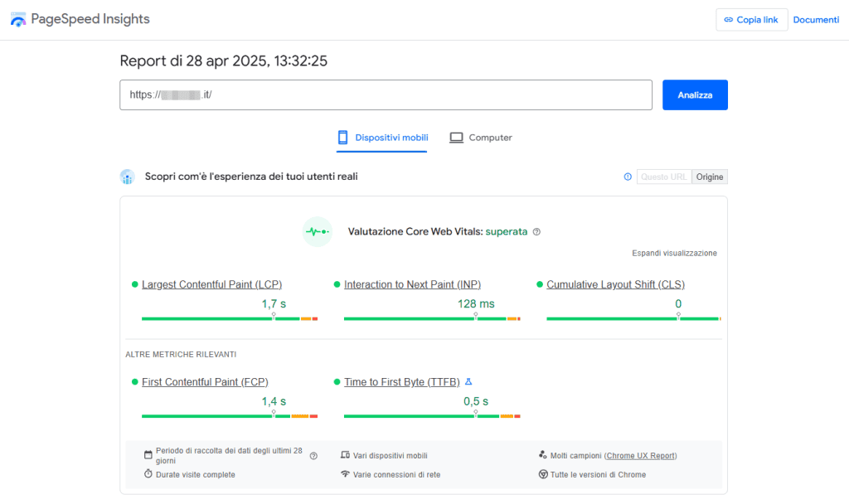Click the Chrome icon beside Tutte le versioni

[543, 474]
